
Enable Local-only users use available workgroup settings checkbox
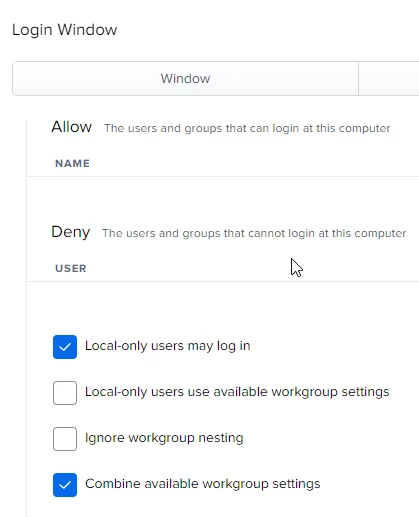point(65,393)
